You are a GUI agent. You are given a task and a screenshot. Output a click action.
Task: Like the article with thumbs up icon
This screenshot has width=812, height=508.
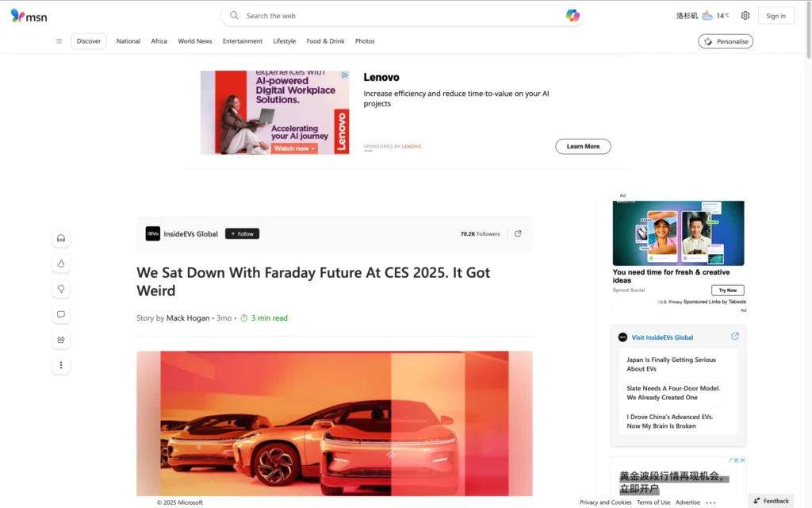pyautogui.click(x=61, y=264)
